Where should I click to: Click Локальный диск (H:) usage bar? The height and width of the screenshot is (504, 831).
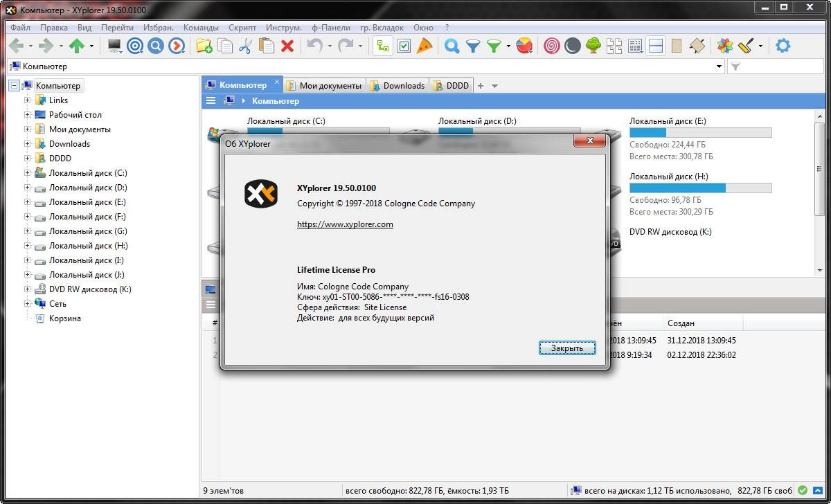tap(700, 188)
